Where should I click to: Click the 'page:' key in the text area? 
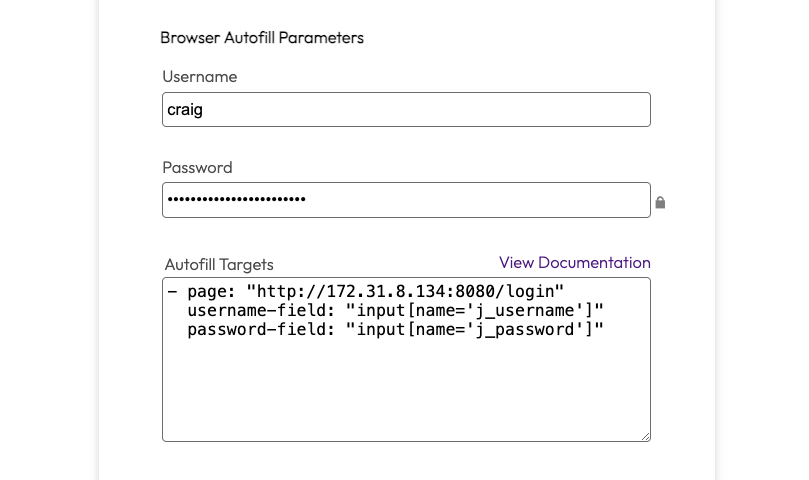pos(210,291)
